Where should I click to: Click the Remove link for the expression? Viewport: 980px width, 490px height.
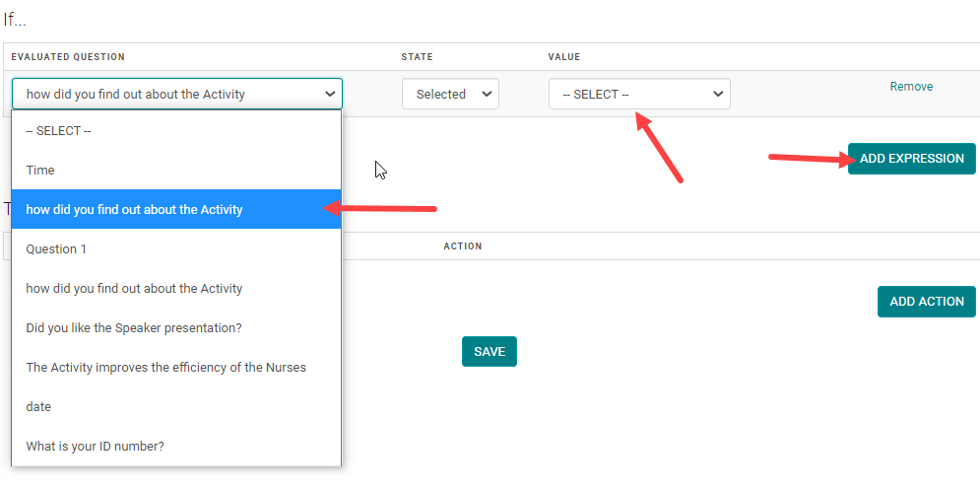click(x=911, y=87)
